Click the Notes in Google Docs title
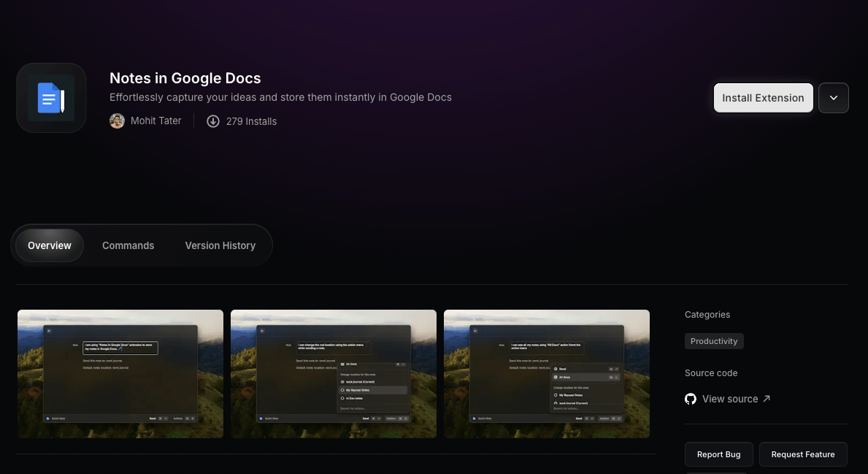This screenshot has width=868, height=474. 185,78
